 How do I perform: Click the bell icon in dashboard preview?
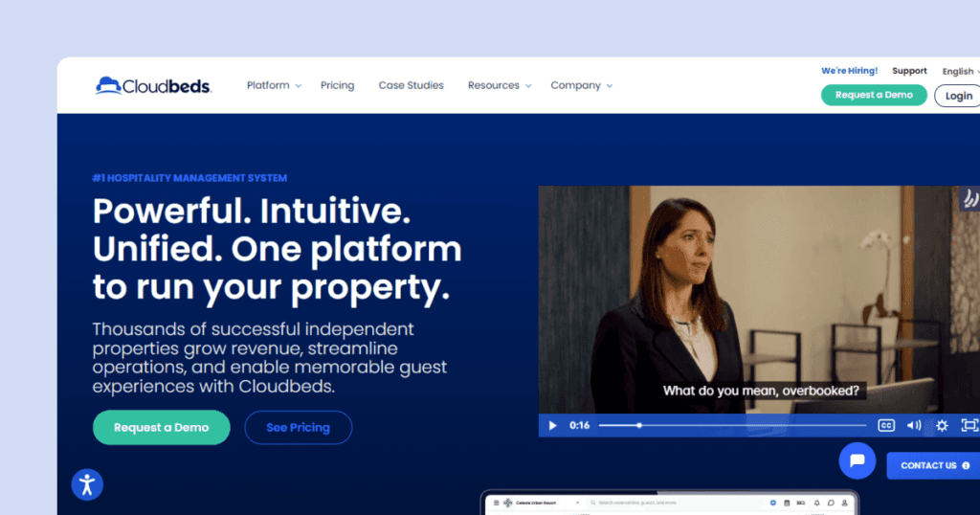[x=817, y=503]
